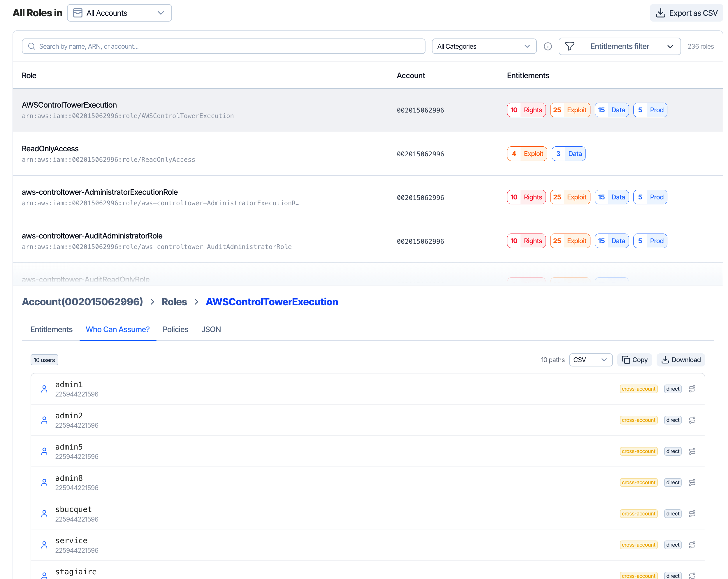
Task: Open path details icon for admin8
Action: pyautogui.click(x=692, y=482)
